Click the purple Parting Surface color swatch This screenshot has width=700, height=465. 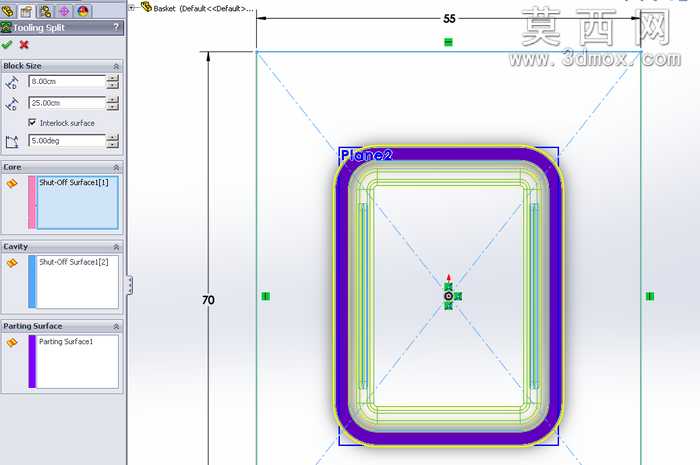coord(32,361)
